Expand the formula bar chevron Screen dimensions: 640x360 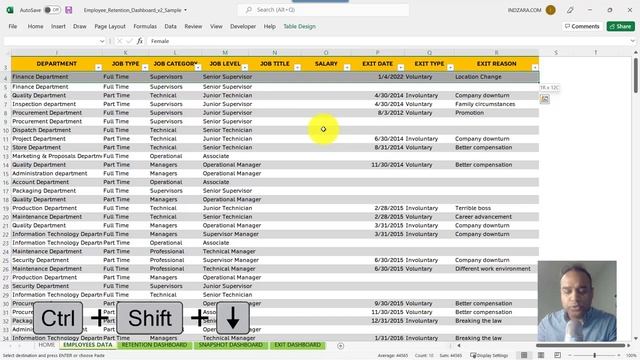point(632,41)
